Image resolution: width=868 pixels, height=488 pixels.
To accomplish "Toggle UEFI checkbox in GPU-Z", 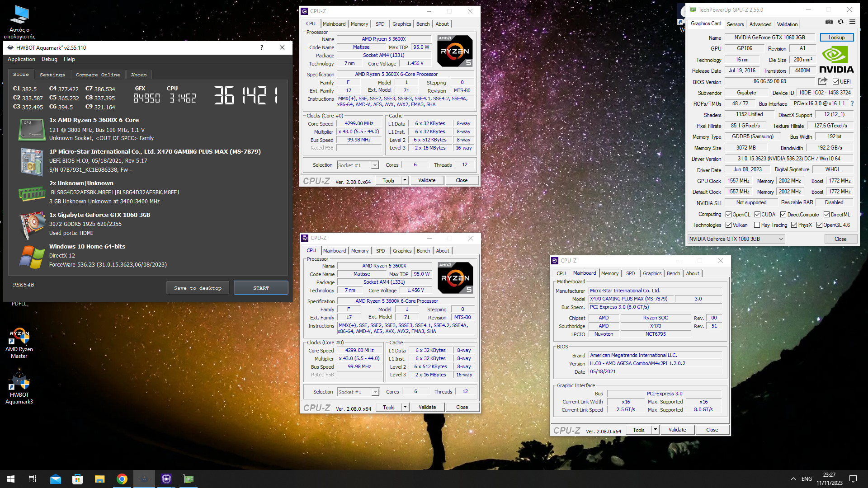I will (x=835, y=82).
